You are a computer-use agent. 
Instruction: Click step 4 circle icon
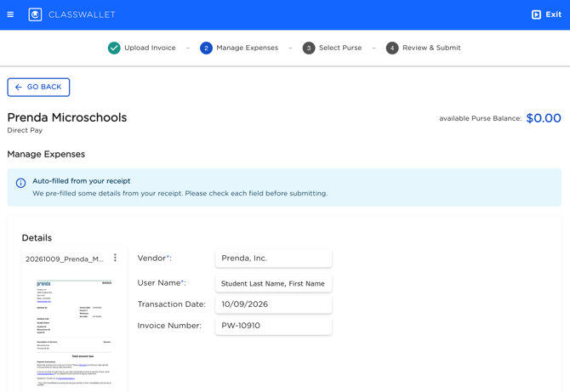tap(392, 48)
